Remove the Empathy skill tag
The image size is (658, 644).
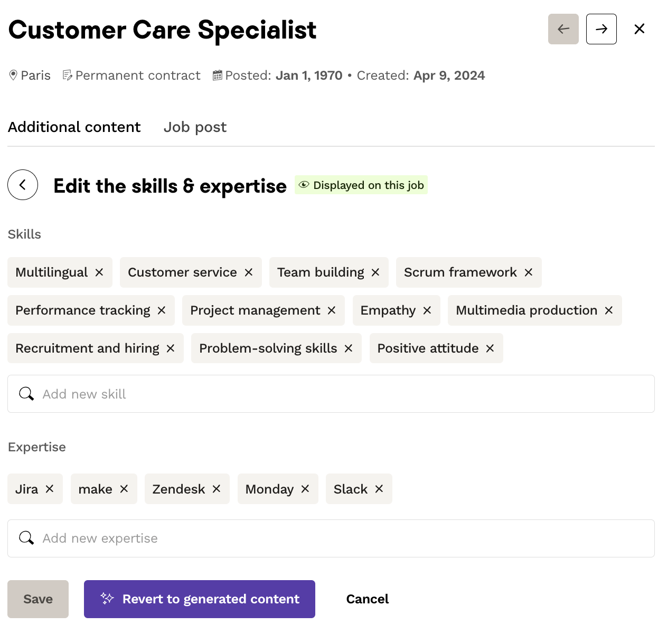coord(427,310)
